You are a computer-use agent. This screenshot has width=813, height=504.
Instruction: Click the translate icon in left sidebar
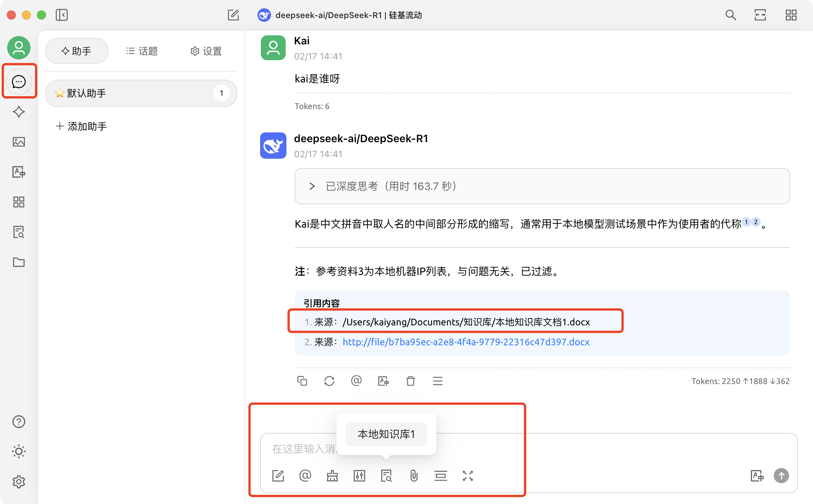18,172
